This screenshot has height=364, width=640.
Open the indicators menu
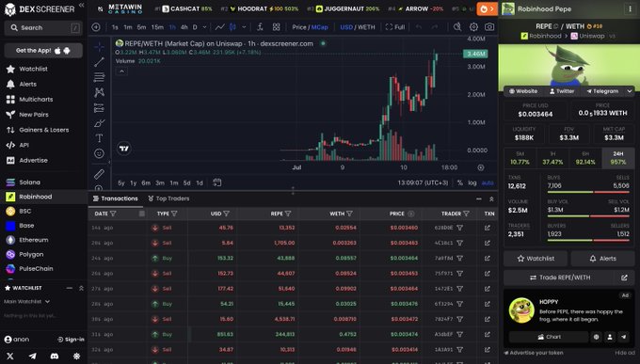[260, 27]
